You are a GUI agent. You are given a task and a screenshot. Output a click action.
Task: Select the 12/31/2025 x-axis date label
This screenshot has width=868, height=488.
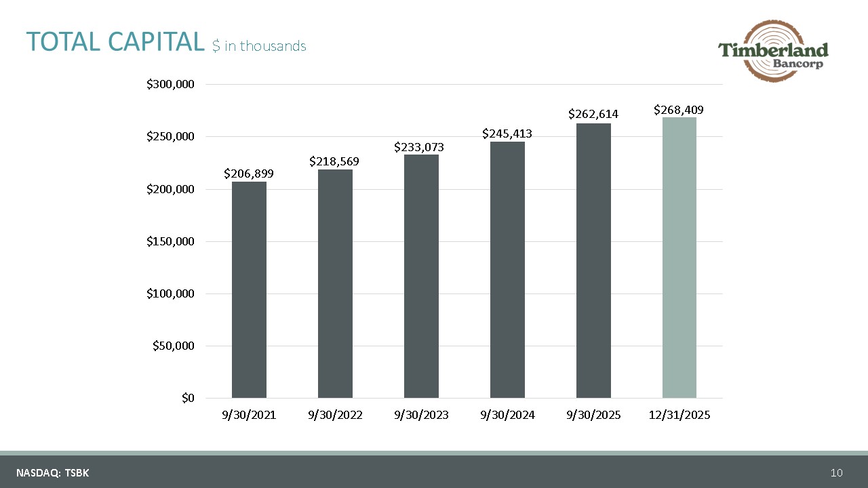click(679, 415)
